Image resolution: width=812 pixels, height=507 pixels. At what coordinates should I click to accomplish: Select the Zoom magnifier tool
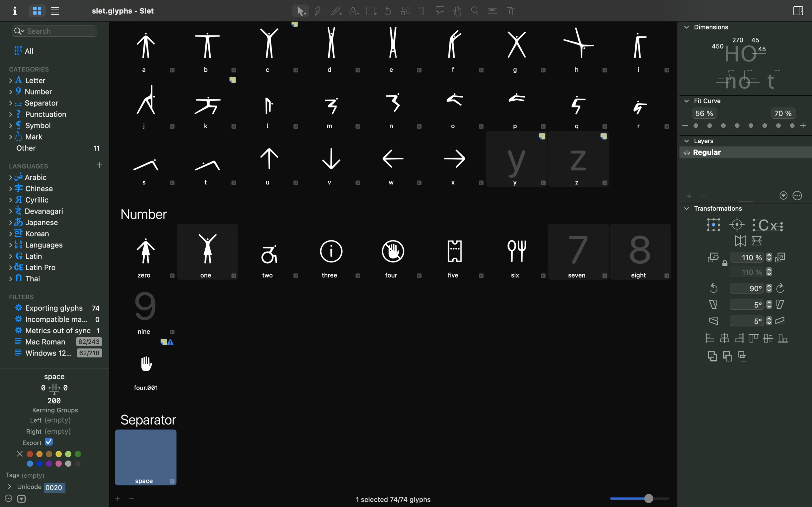point(475,11)
